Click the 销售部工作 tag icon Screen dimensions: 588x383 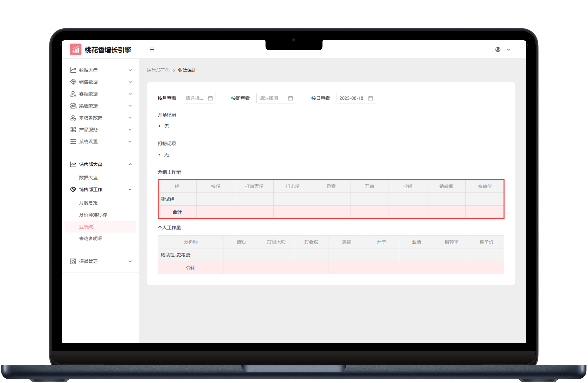pos(73,189)
